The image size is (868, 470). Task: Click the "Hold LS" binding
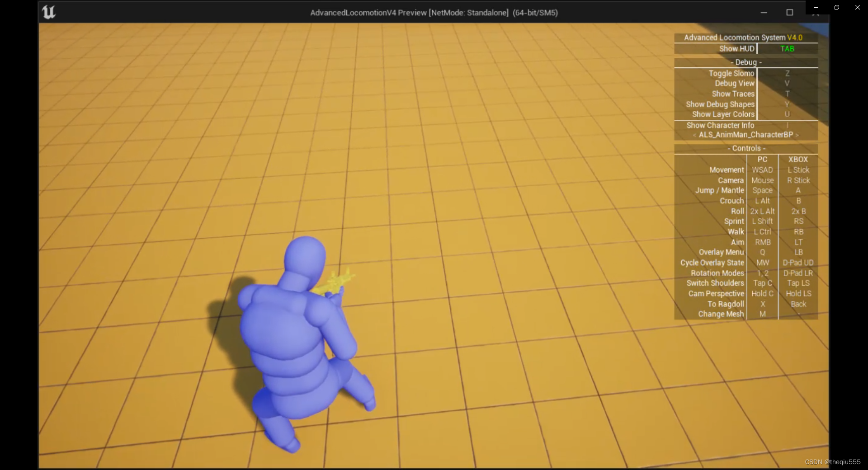point(798,293)
